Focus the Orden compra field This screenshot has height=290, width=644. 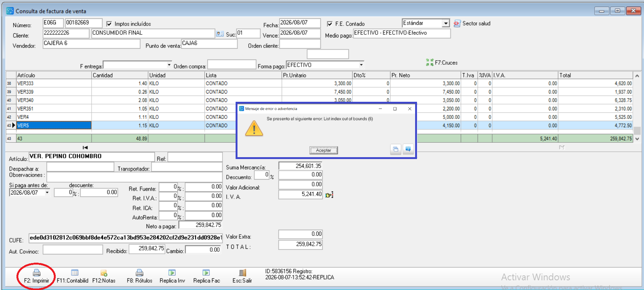coord(231,64)
